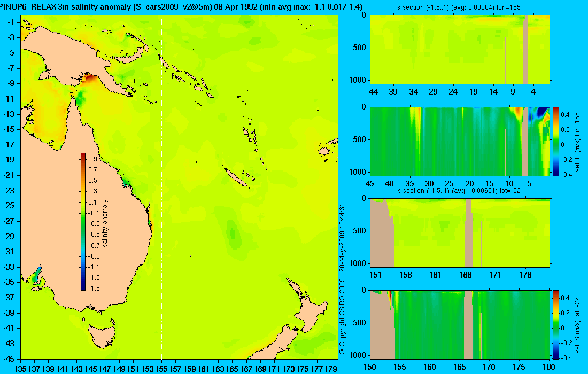Image resolution: width=588 pixels, height=374 pixels.
Task: Click the 0.4 tick on velocity E color bar
Action: [x=565, y=114]
